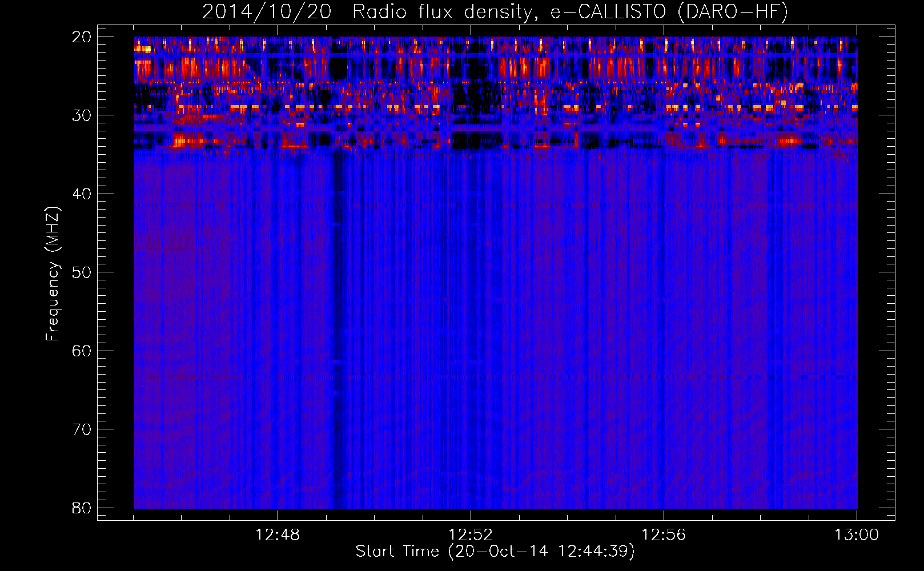Click the 40 frequency tick label
The image size is (924, 571).
click(x=82, y=194)
